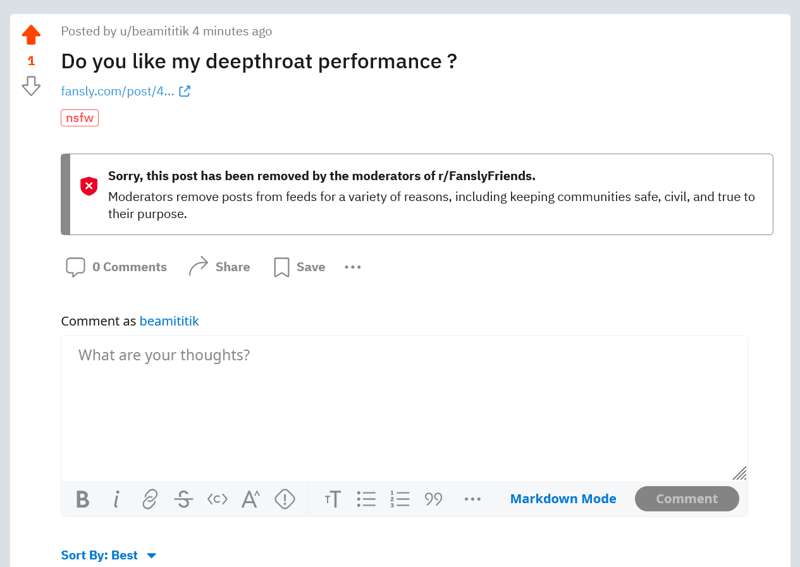Click the bookmark Save icon

coord(282,267)
